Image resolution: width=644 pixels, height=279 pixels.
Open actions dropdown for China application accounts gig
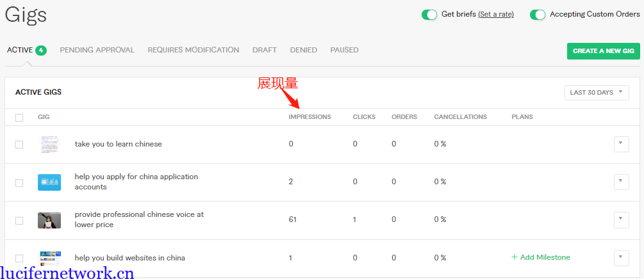click(x=621, y=182)
